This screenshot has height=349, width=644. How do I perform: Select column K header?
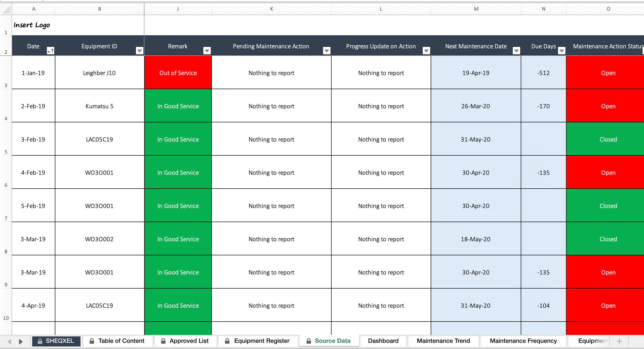point(271,9)
